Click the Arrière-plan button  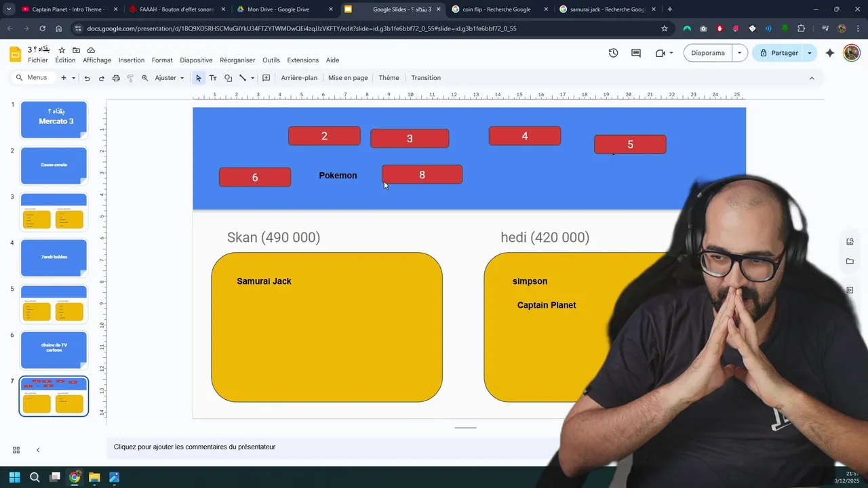pyautogui.click(x=299, y=78)
